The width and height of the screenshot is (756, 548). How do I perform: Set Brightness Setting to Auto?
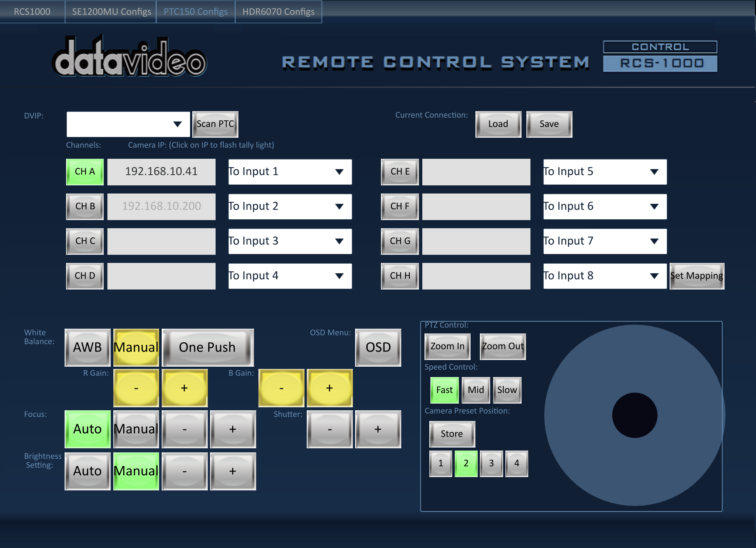click(x=87, y=471)
